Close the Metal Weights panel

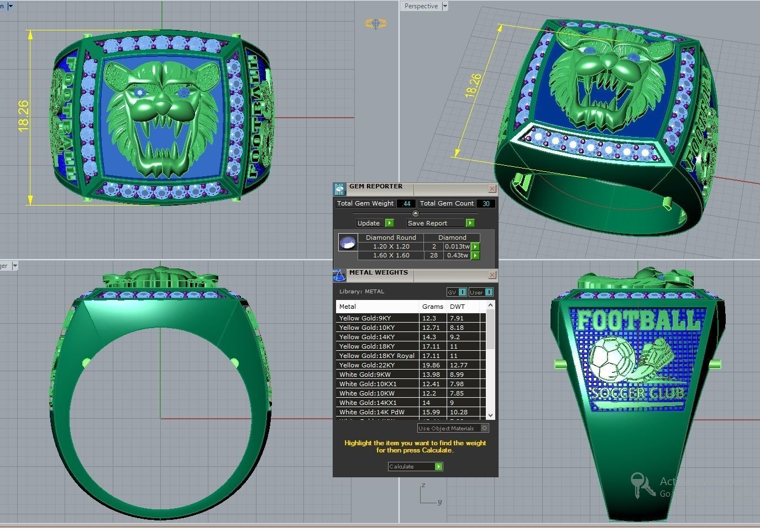[x=492, y=275]
